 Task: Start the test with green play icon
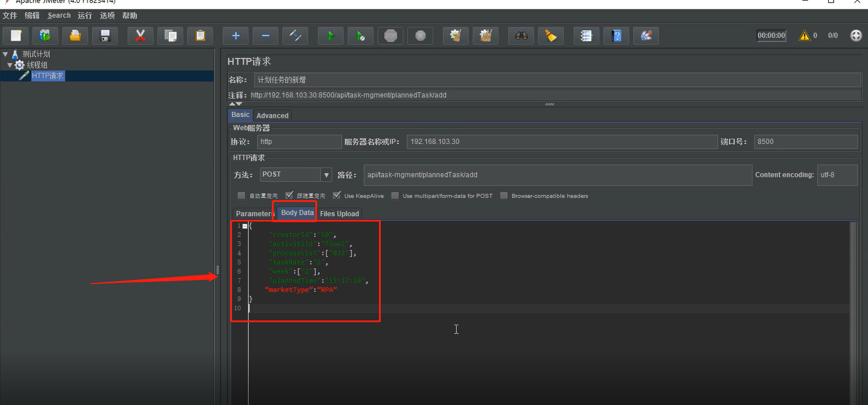pyautogui.click(x=331, y=36)
